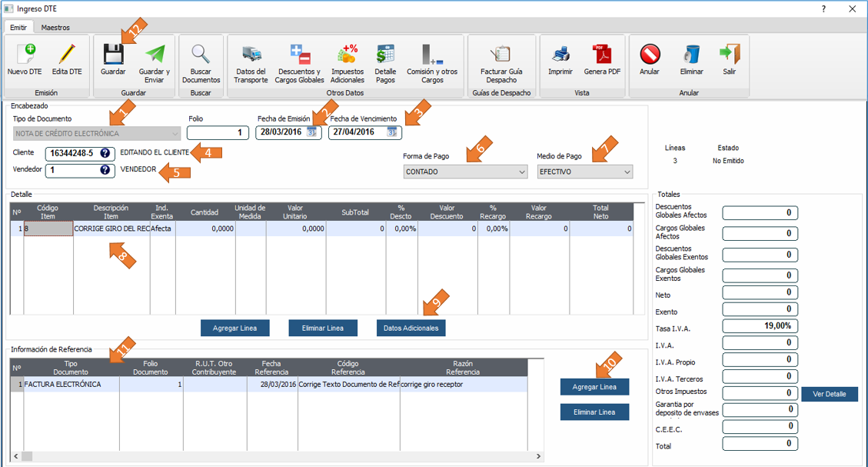Click the Anular red prohibition icon

click(650, 55)
